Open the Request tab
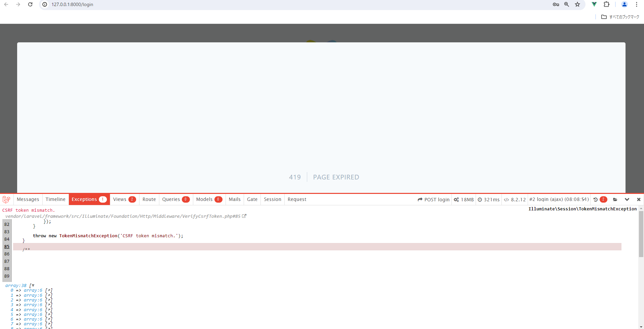The image size is (644, 329). [297, 199]
